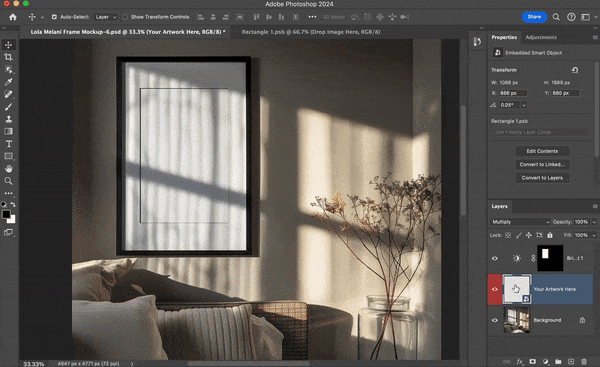Add a layer style with fx icon
600x367 pixels.
(x=520, y=361)
